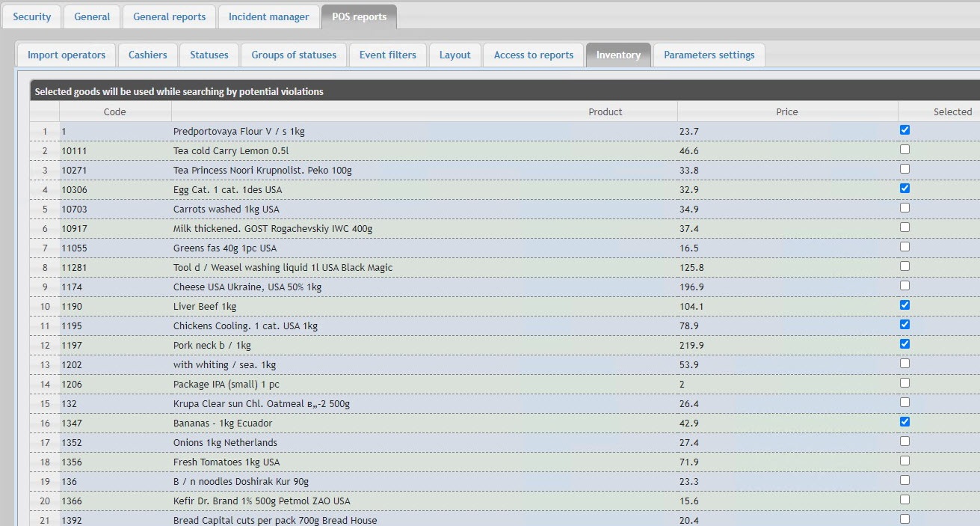Click the Price column header
This screenshot has width=980, height=526.
pyautogui.click(x=786, y=111)
